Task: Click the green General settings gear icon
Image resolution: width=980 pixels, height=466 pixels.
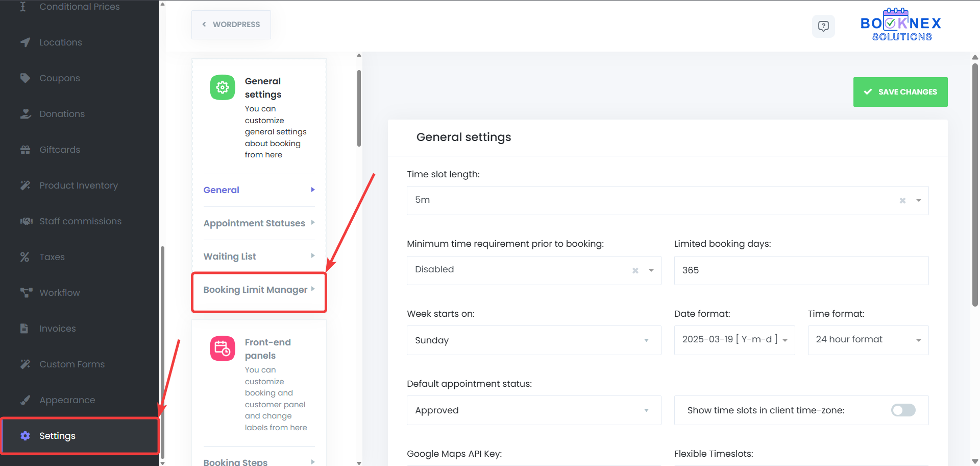Action: click(222, 87)
